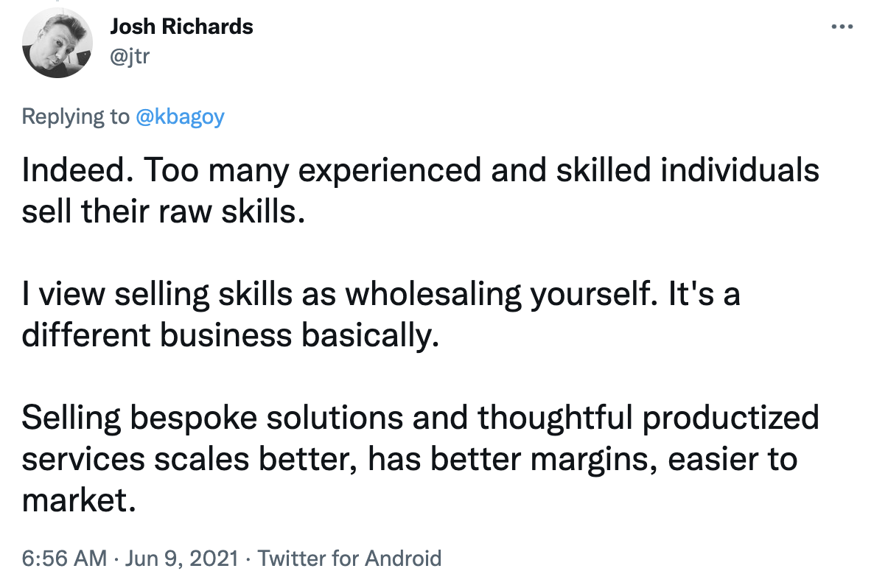Click the "Replying to" label text

(75, 116)
